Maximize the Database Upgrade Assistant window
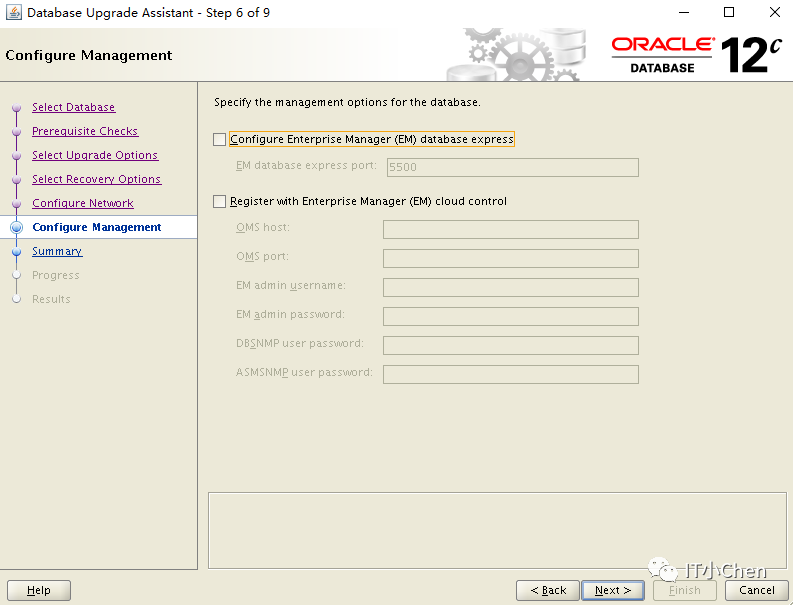The width and height of the screenshot is (793, 605). click(729, 12)
